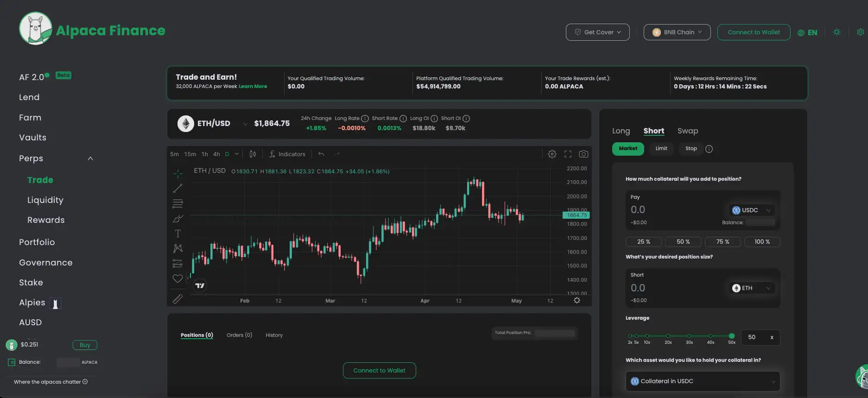Click Connect to Wallet in header
This screenshot has width=868, height=398.
tap(754, 32)
